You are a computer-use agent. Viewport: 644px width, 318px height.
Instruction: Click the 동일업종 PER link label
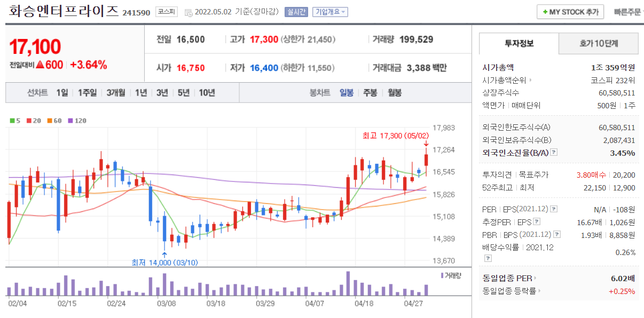pos(507,278)
